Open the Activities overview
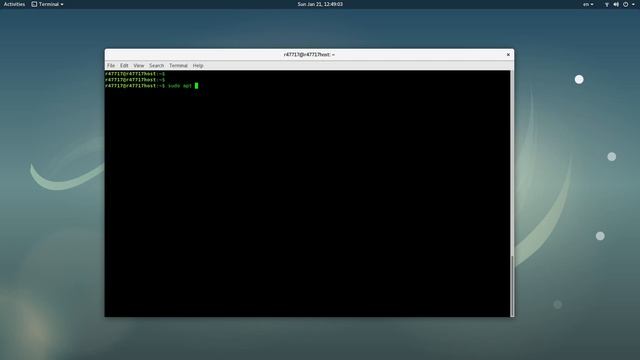The image size is (640, 360). tap(14, 4)
